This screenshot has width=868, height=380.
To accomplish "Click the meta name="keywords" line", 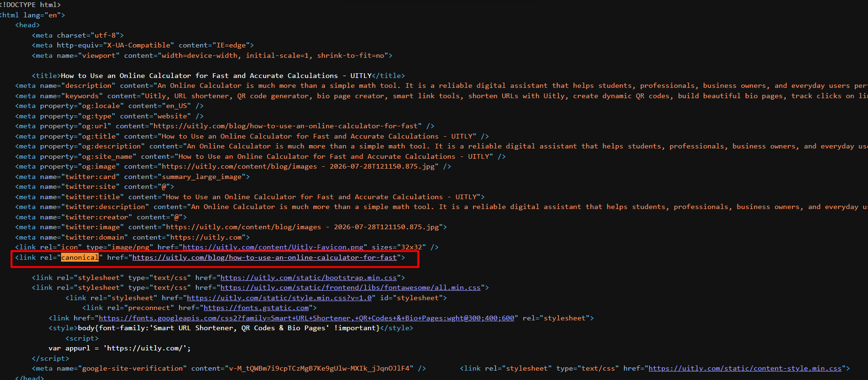I will (x=442, y=96).
